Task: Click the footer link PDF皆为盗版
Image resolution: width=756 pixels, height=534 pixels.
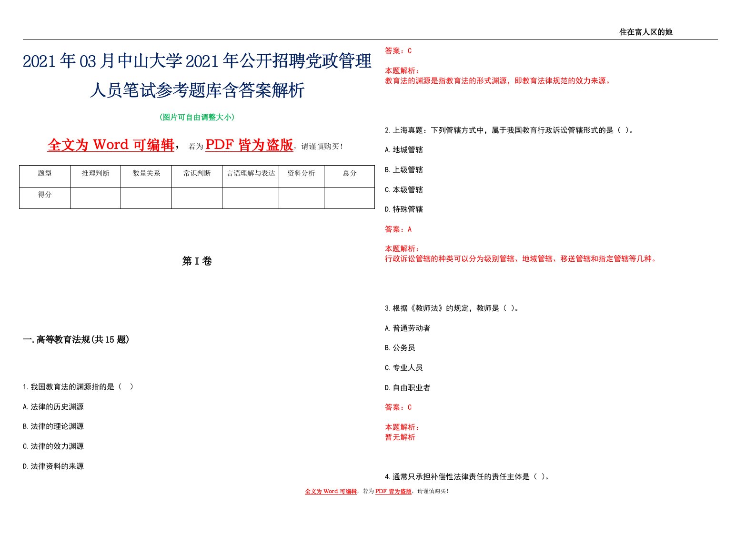Action: pos(393,491)
